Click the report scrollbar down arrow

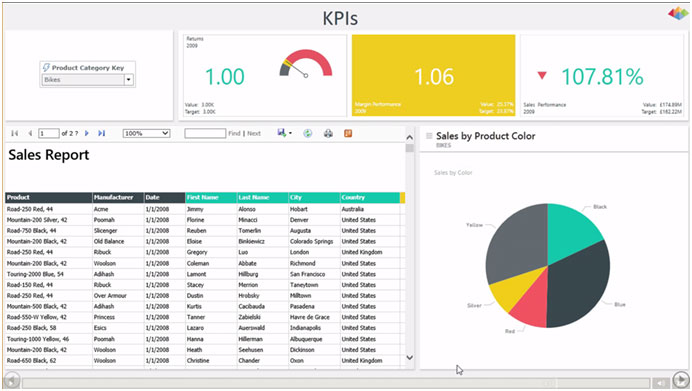point(410,357)
